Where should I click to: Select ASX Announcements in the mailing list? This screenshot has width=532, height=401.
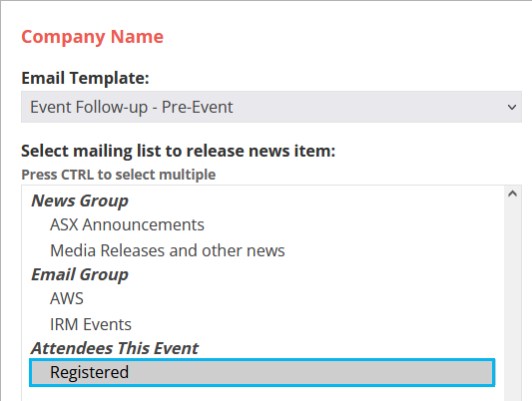[x=127, y=224]
